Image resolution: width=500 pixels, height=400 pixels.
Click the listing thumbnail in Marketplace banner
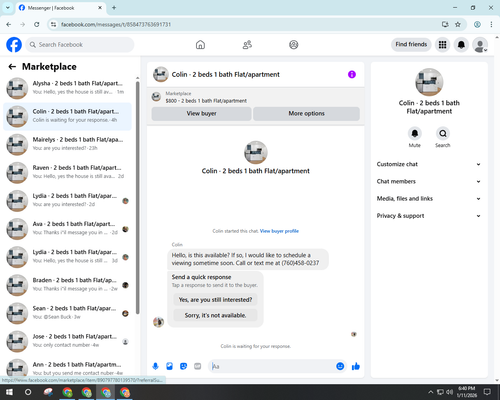tap(156, 97)
